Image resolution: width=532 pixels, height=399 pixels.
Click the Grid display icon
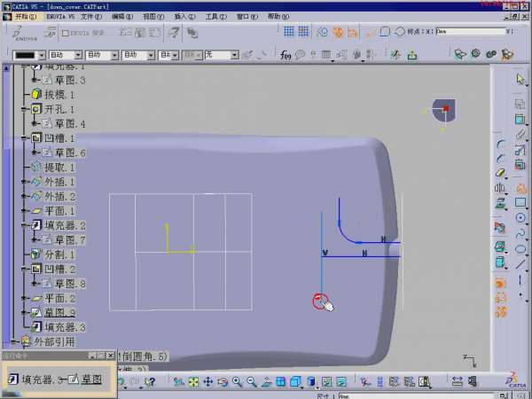coord(290,33)
